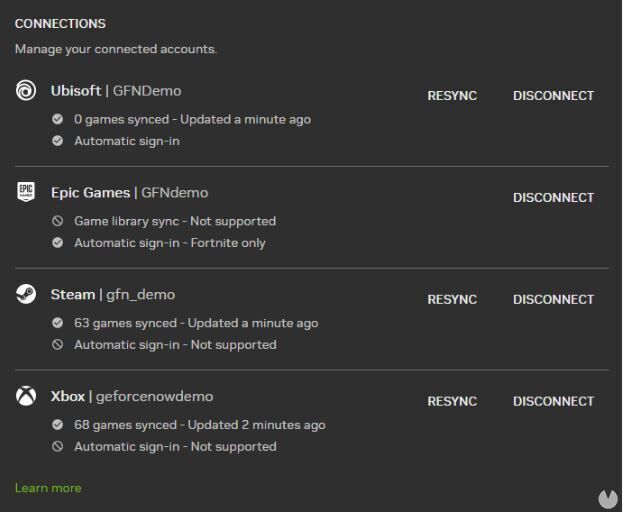
Task: Click blocked icon beside Xbox 'Automatic sign-in - Not supported'
Action: 58,446
